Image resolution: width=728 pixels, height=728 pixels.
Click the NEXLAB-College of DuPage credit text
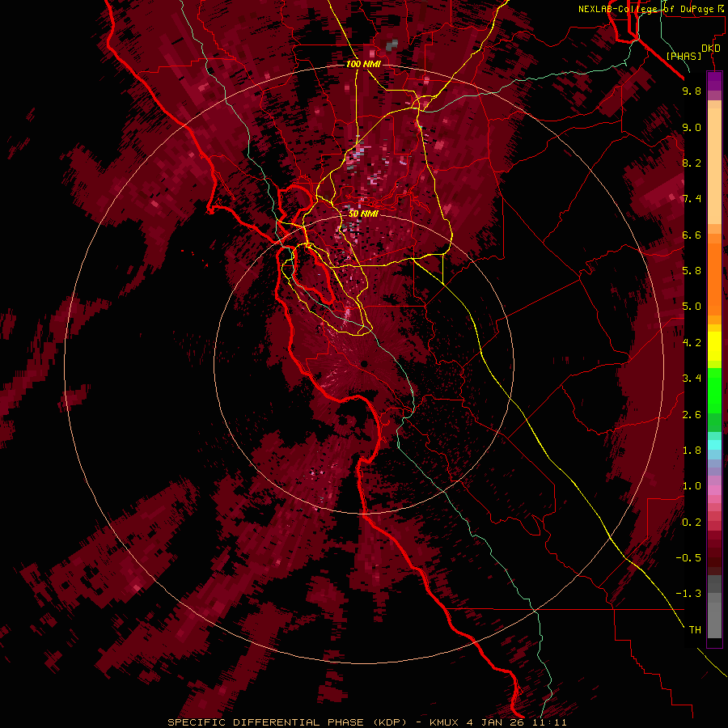650,9
